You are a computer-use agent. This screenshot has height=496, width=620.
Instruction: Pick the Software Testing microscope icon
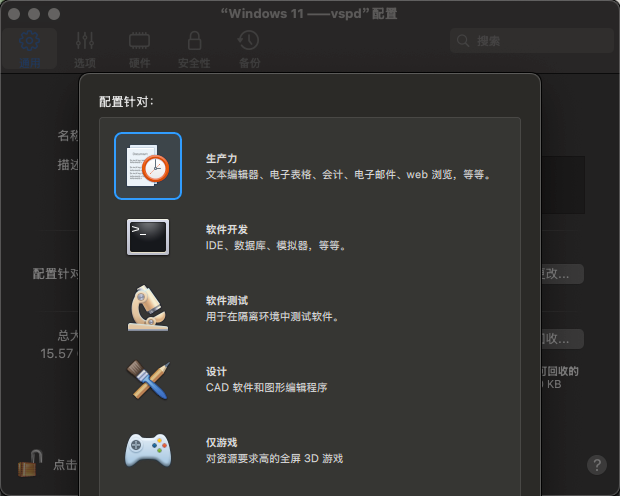coord(148,308)
